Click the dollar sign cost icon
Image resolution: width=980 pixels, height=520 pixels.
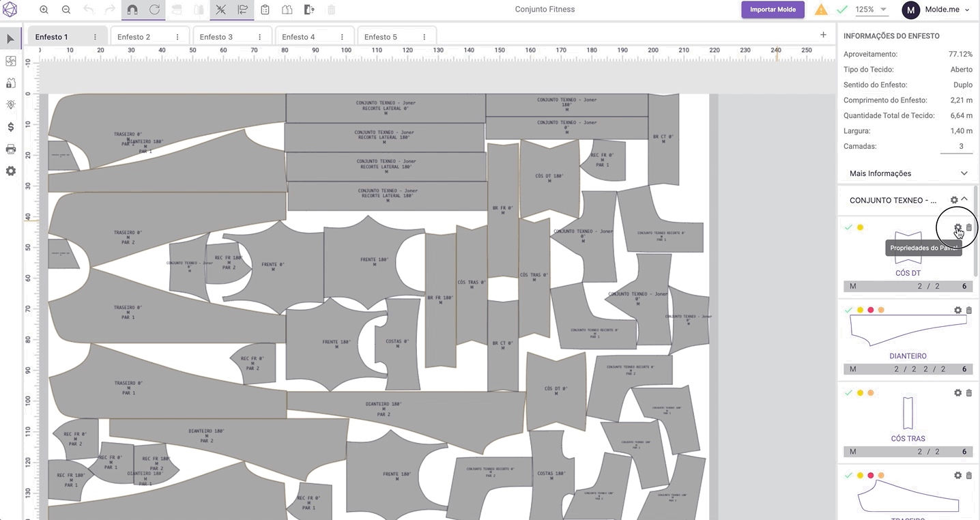point(11,127)
